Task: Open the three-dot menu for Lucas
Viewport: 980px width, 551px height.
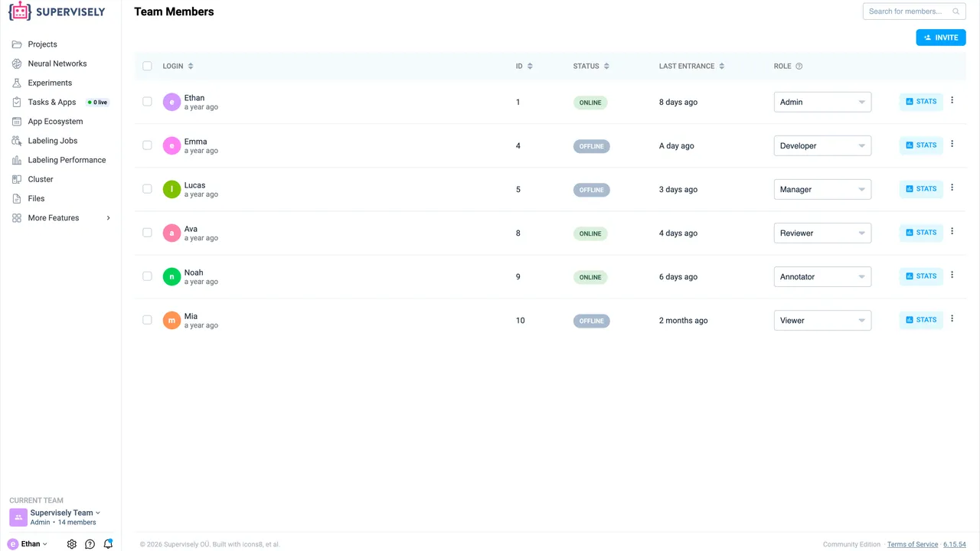Action: point(952,187)
